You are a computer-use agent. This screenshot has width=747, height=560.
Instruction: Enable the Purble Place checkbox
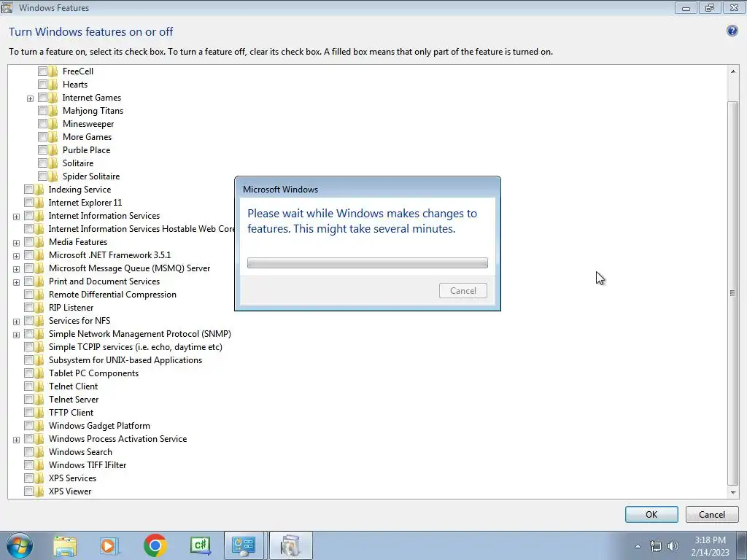[x=42, y=150]
